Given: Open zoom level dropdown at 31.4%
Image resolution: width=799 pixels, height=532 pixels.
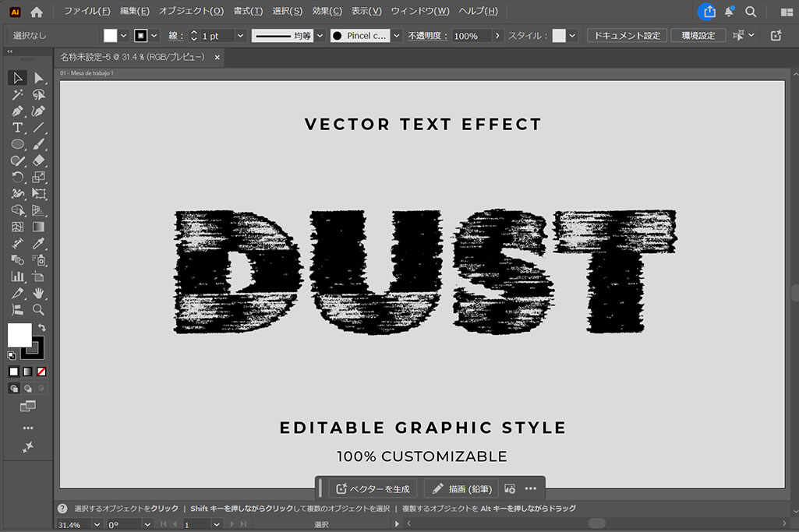Looking at the screenshot, I should (97, 525).
